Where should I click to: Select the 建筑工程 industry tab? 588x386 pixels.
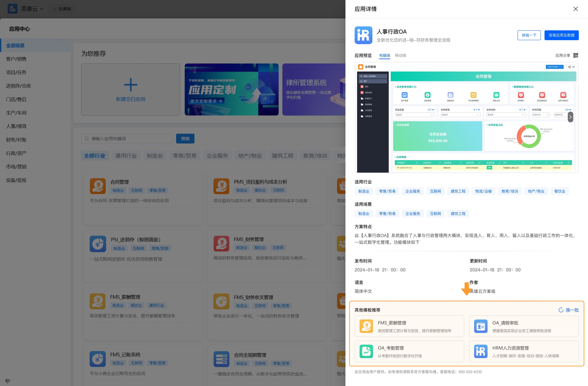point(282,156)
